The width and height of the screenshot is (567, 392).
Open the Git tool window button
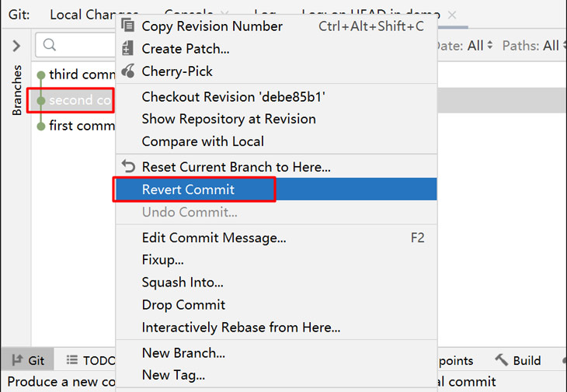click(28, 360)
